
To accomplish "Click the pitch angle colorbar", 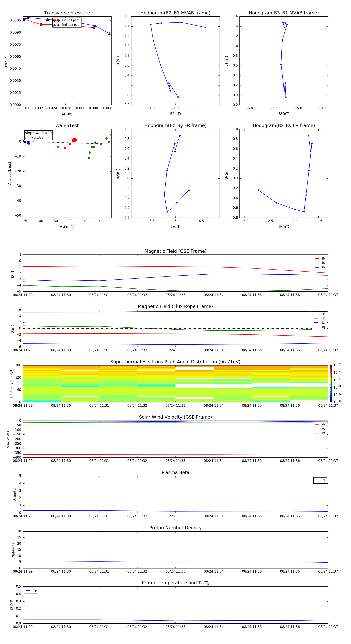I will point(331,383).
